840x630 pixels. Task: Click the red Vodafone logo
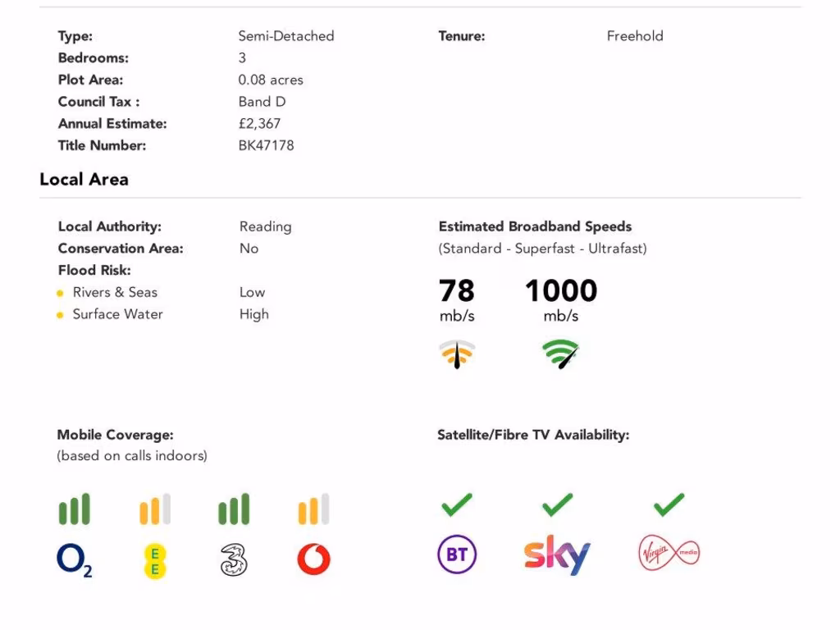click(313, 560)
